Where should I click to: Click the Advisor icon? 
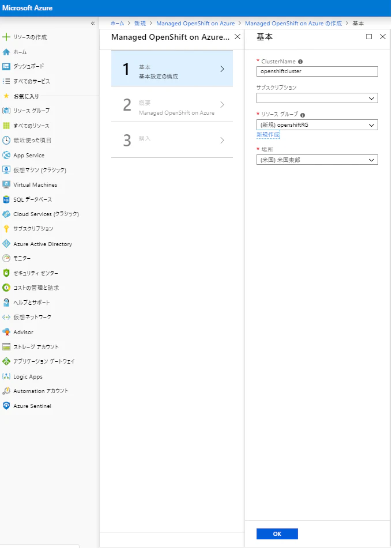(6, 332)
